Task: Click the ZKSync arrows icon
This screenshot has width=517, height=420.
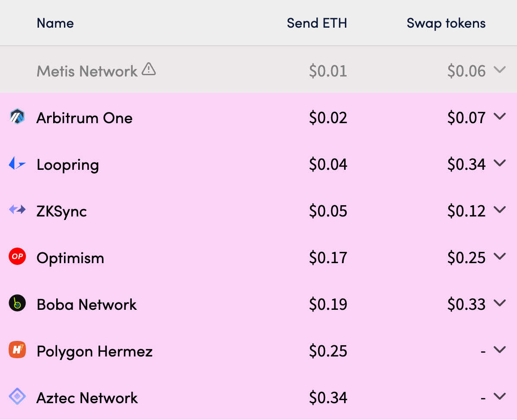Action: click(x=16, y=210)
